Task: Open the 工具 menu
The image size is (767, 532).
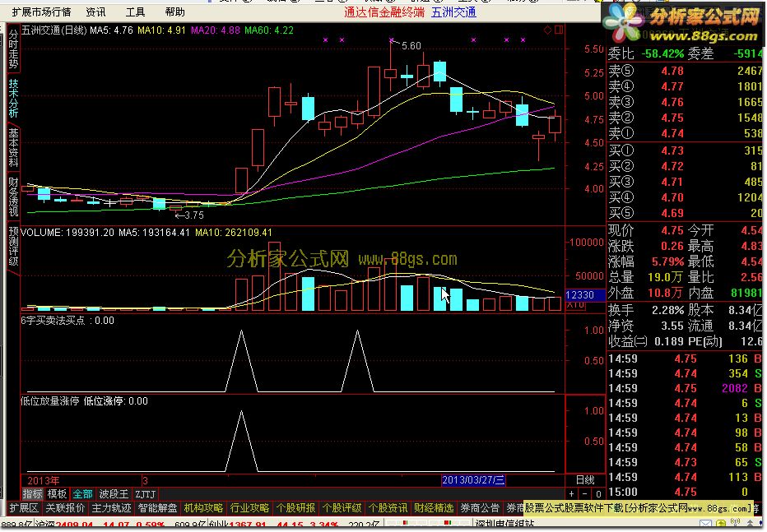Action: click(135, 12)
